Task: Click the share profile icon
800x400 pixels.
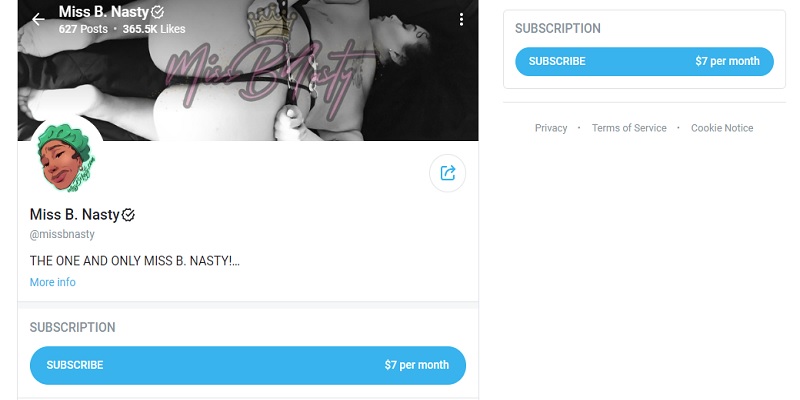Action: click(447, 173)
